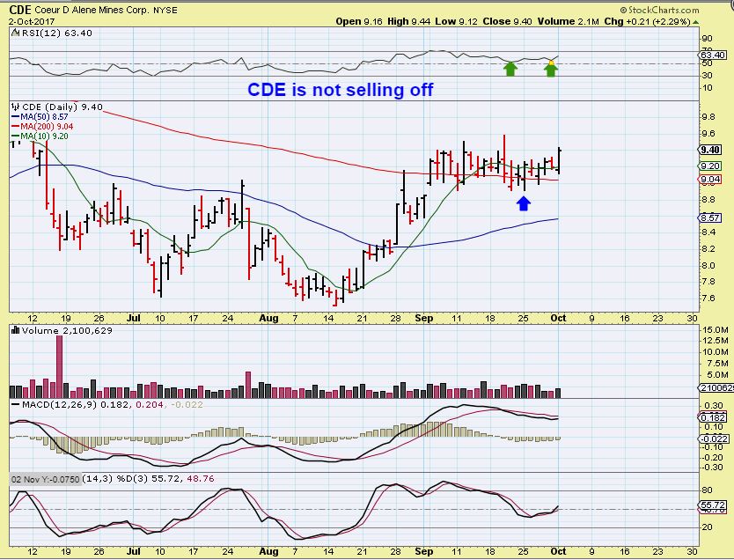Click the MACD(12,26,9) legend label
This screenshot has width=734, height=560.
(x=60, y=404)
